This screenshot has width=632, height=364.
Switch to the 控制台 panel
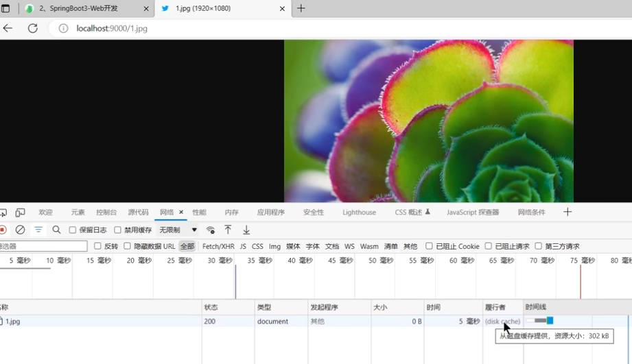coord(106,213)
